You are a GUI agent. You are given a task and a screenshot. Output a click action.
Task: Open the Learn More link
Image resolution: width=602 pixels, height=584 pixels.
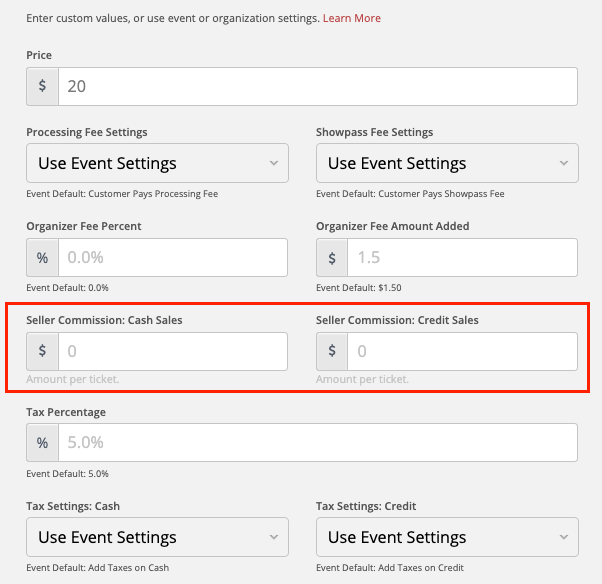(x=352, y=18)
